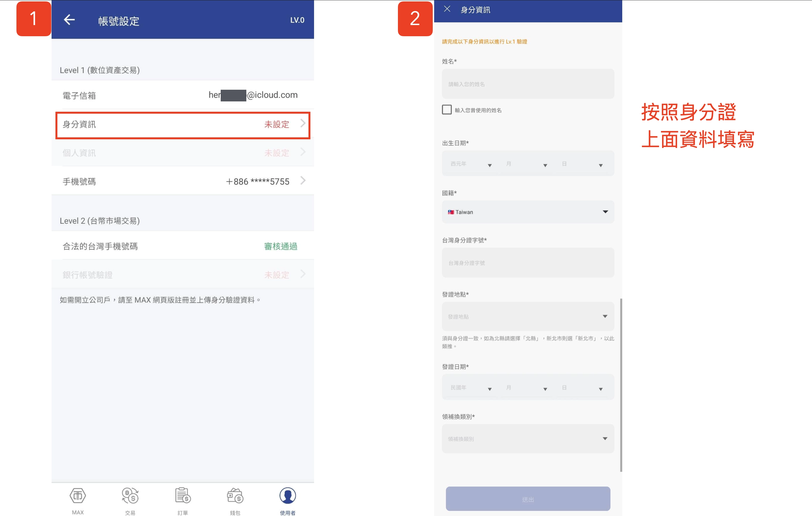Tap the 個人資訊 row
The width and height of the screenshot is (812, 516).
pyautogui.click(x=183, y=153)
